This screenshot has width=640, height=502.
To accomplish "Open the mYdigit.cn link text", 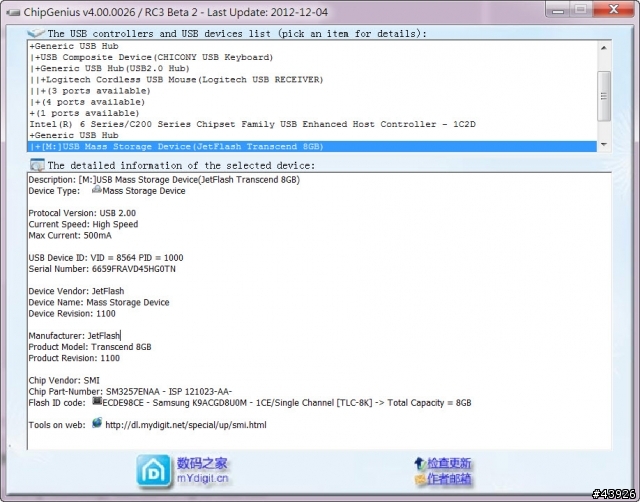I will 202,478.
